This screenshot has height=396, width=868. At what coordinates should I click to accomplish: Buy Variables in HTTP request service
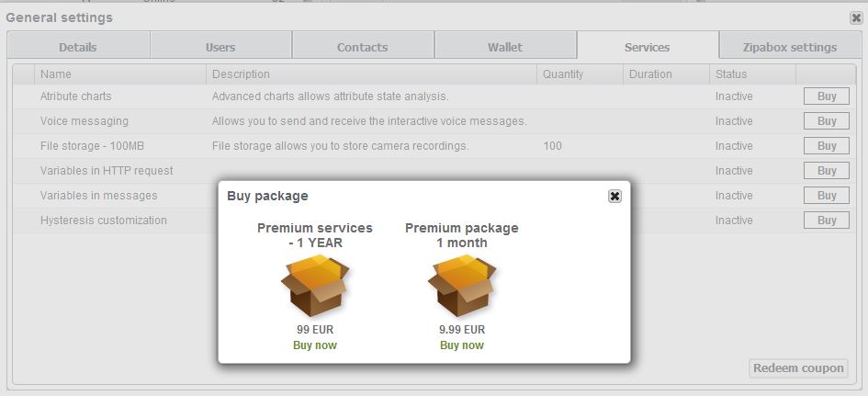click(827, 171)
